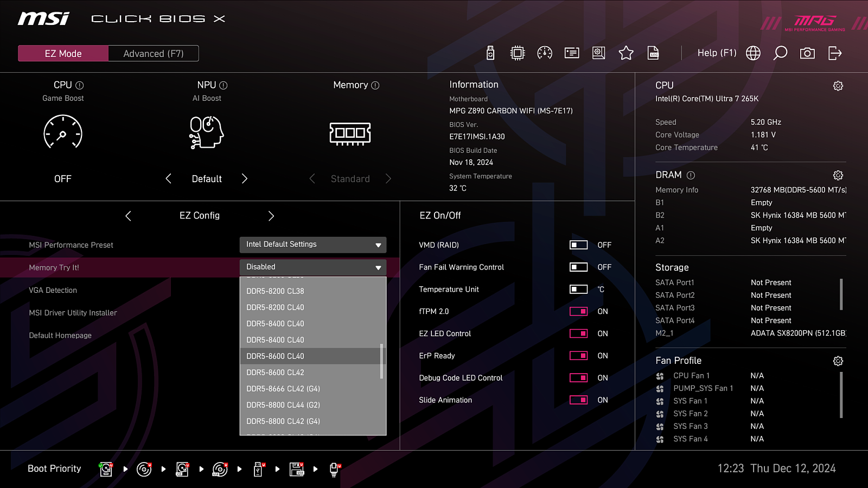Open the M-Flash USB update icon
Viewport: 868px width, 488px height.
(490, 53)
